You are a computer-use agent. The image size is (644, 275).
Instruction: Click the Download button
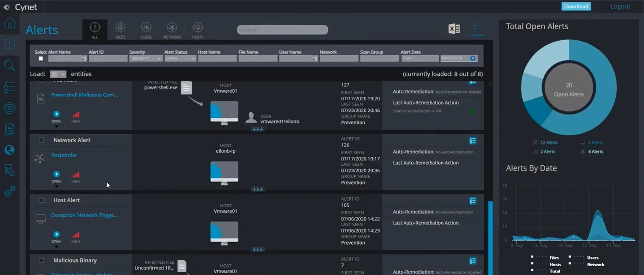pyautogui.click(x=576, y=6)
